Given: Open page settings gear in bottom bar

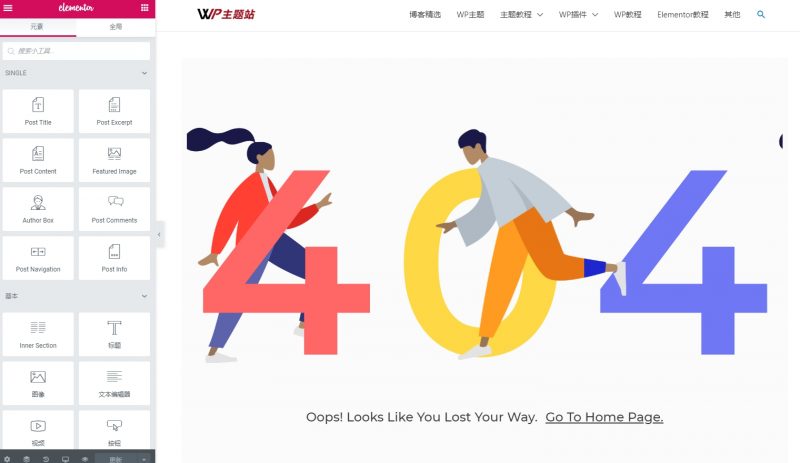Looking at the screenshot, I should pos(7,459).
